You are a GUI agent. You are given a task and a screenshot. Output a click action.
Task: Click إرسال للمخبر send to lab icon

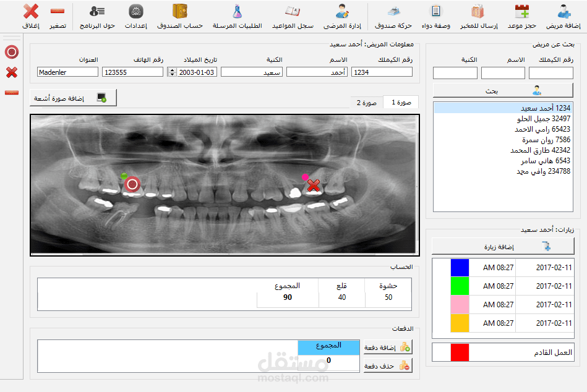click(x=478, y=12)
